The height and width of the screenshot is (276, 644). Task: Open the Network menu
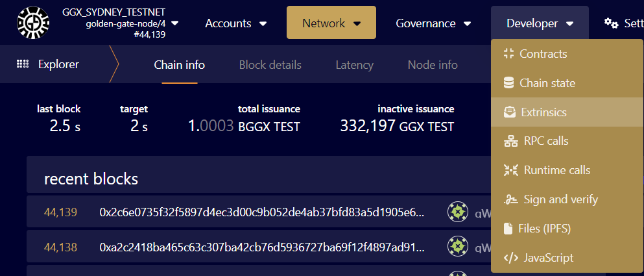click(331, 23)
